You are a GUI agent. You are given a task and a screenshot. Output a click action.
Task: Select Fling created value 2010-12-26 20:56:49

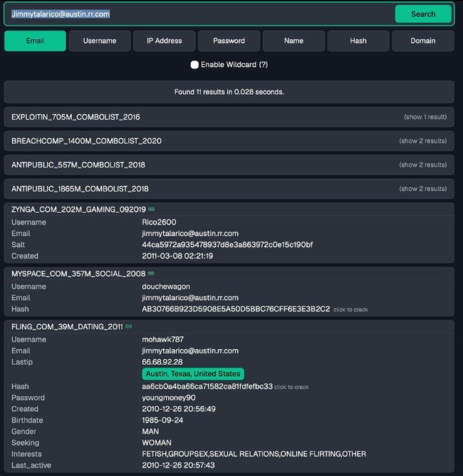point(179,409)
